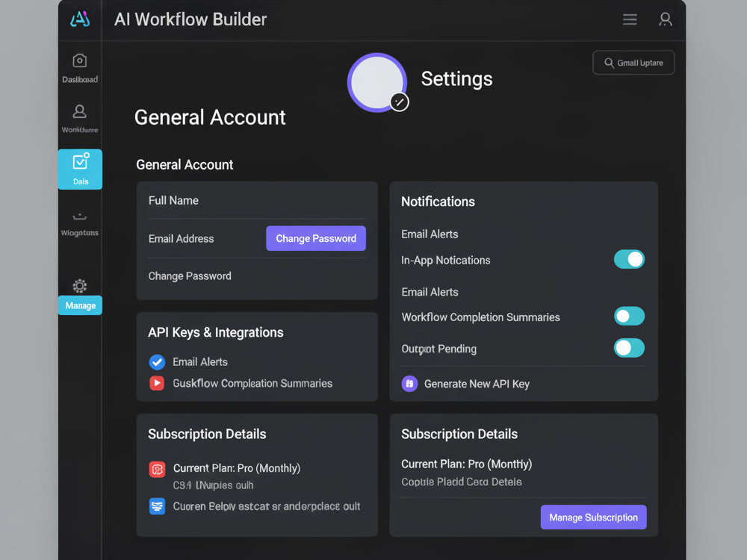Click the AI Workflow Builder logo icon
This screenshot has height=560, width=747.
tap(80, 19)
